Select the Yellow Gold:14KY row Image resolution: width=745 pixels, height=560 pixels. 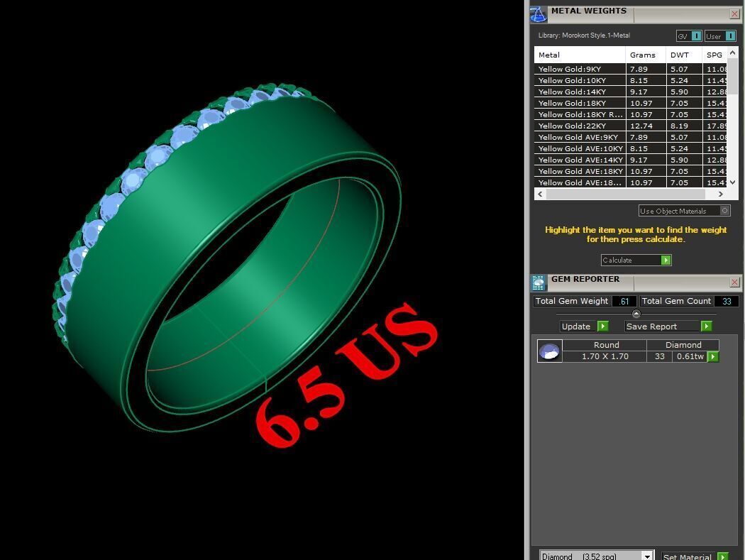631,92
